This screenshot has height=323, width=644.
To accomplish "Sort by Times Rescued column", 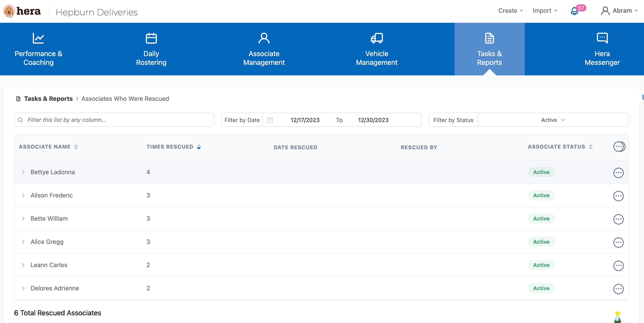I will tap(199, 147).
